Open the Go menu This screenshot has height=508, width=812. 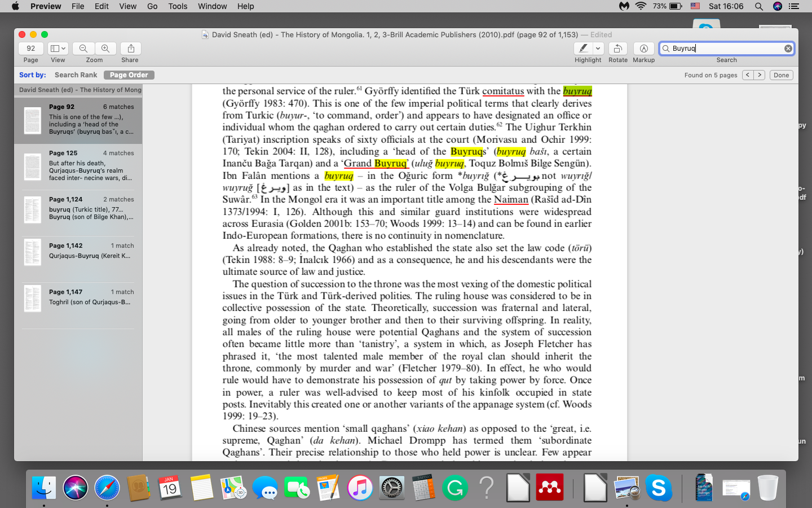click(x=152, y=6)
